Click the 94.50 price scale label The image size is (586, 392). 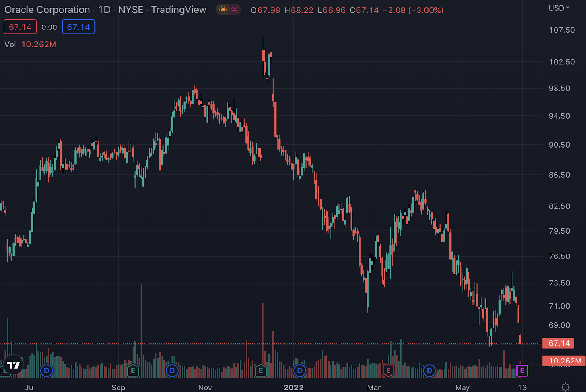click(x=560, y=116)
